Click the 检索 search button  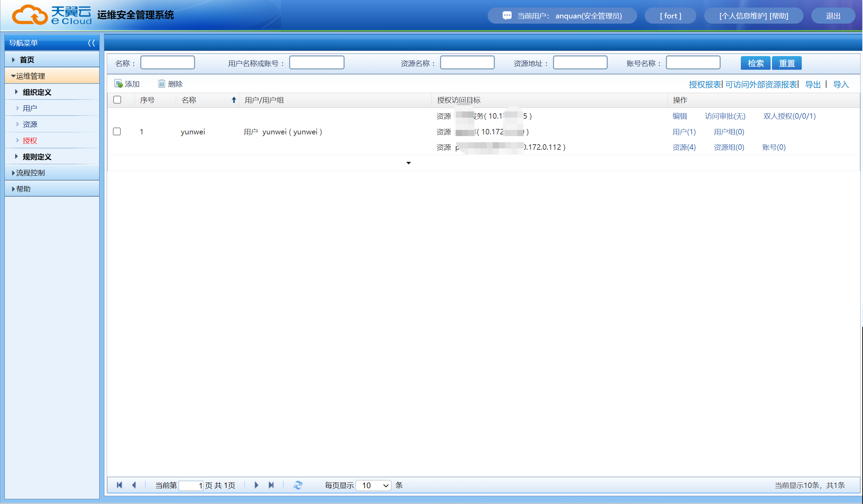756,63
